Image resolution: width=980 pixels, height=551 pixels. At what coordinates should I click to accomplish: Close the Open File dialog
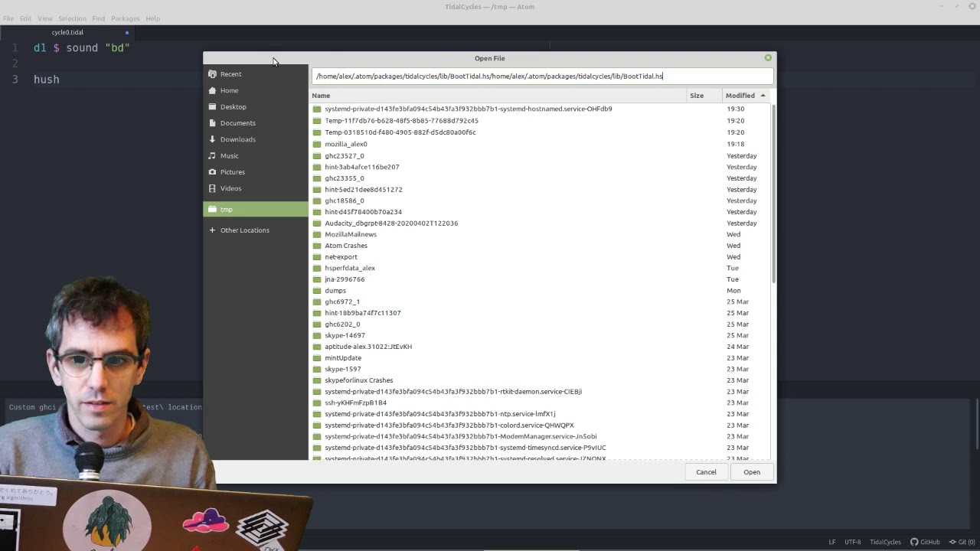768,58
